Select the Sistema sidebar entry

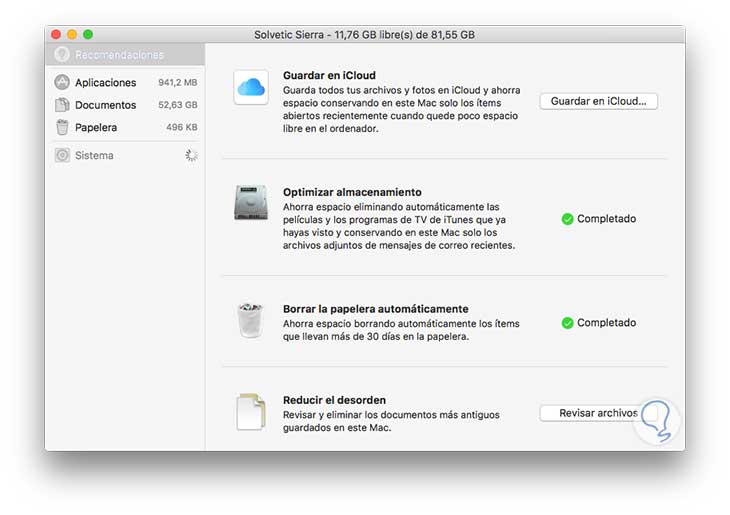point(94,156)
